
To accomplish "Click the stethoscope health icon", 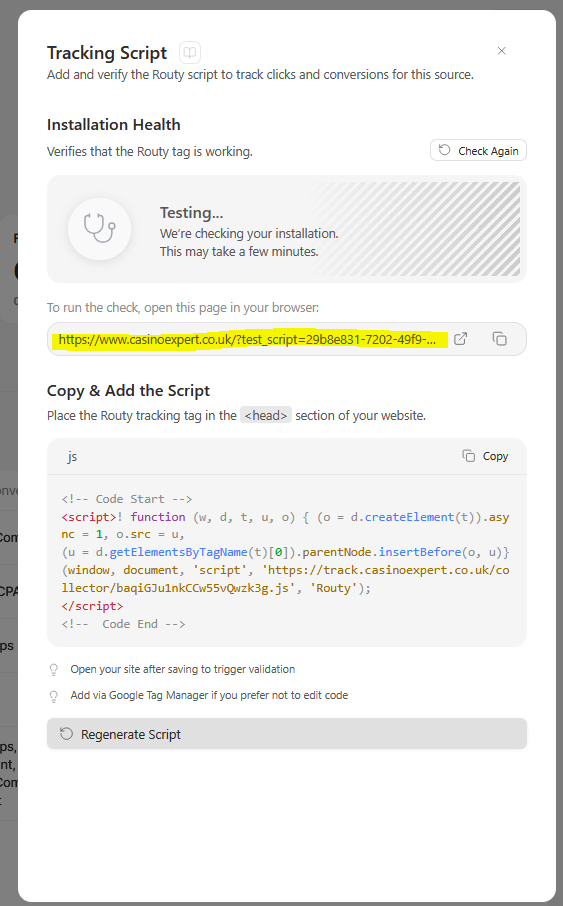I will (x=99, y=229).
